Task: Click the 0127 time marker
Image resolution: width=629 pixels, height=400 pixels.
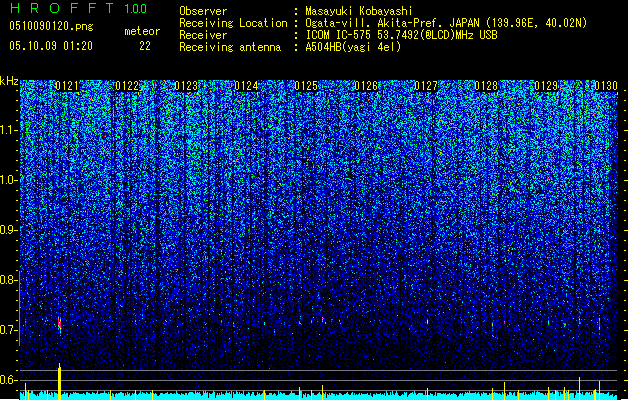Action: tap(426, 86)
